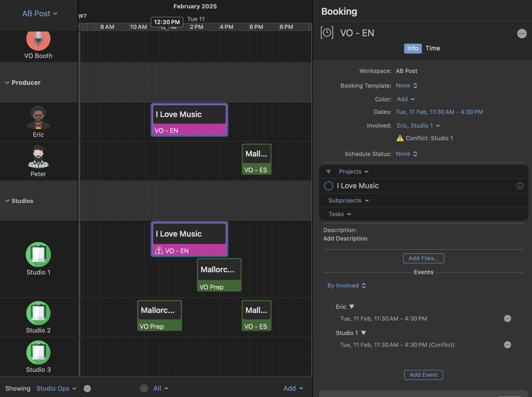Click the Add Files button

point(423,258)
